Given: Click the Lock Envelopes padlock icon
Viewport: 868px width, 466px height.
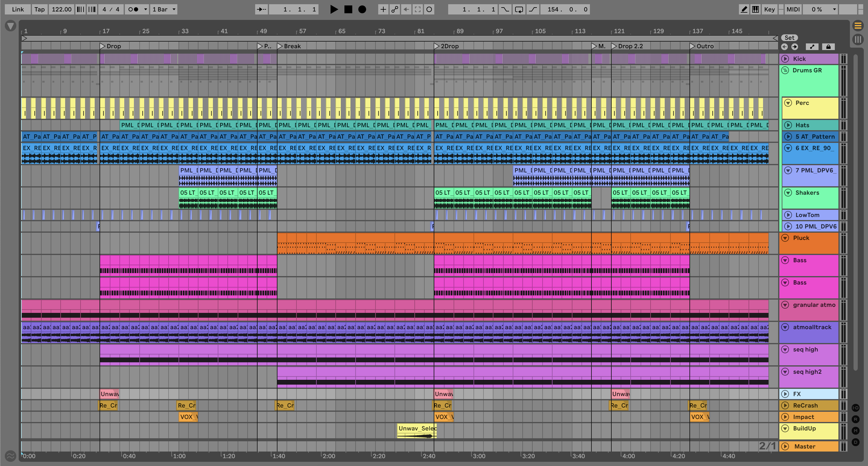Looking at the screenshot, I should click(828, 47).
